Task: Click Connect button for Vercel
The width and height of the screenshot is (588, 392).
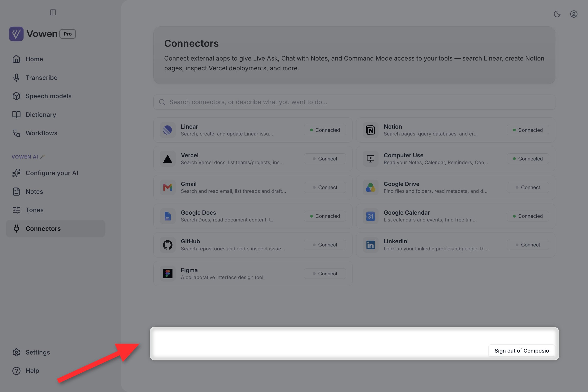Action: coord(325,159)
